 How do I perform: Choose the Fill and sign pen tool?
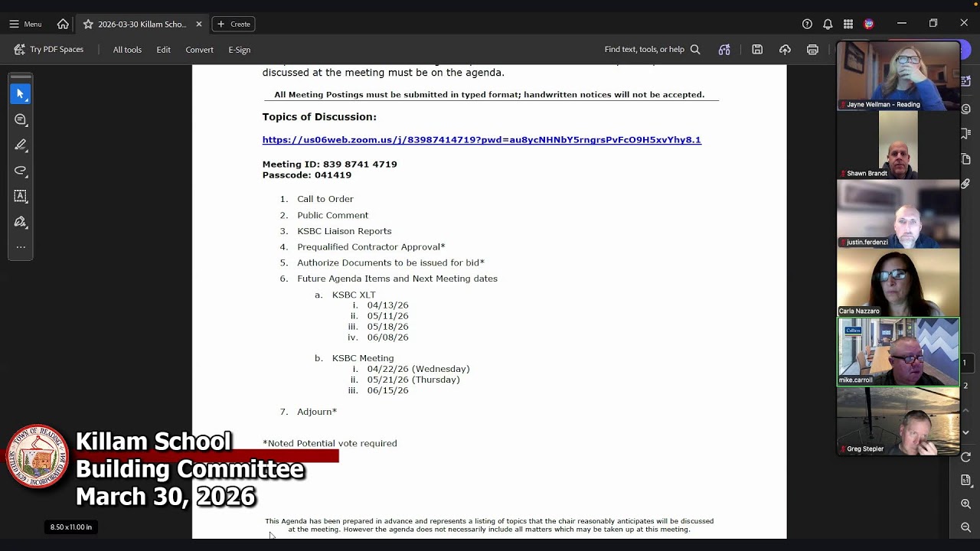[x=21, y=222]
